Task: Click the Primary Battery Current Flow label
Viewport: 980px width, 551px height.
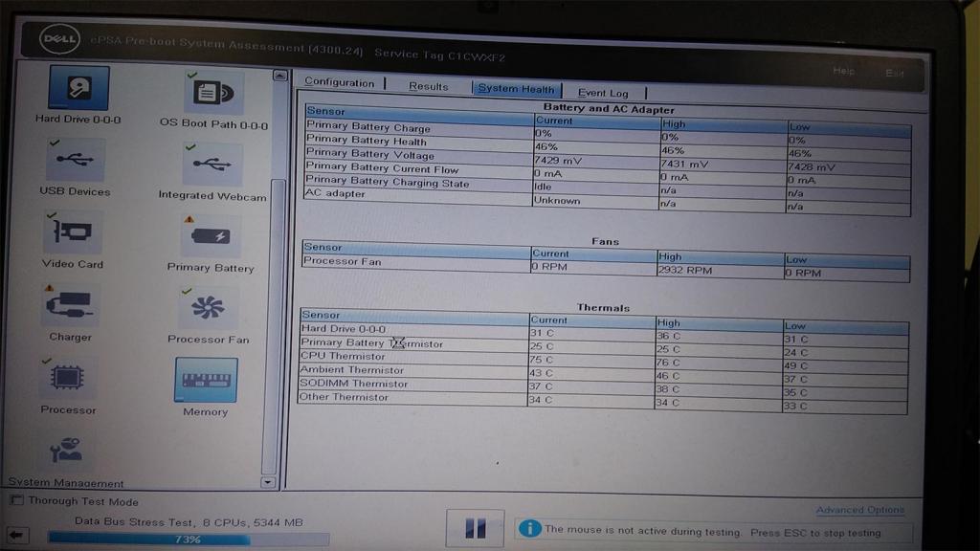Action: click(x=382, y=167)
